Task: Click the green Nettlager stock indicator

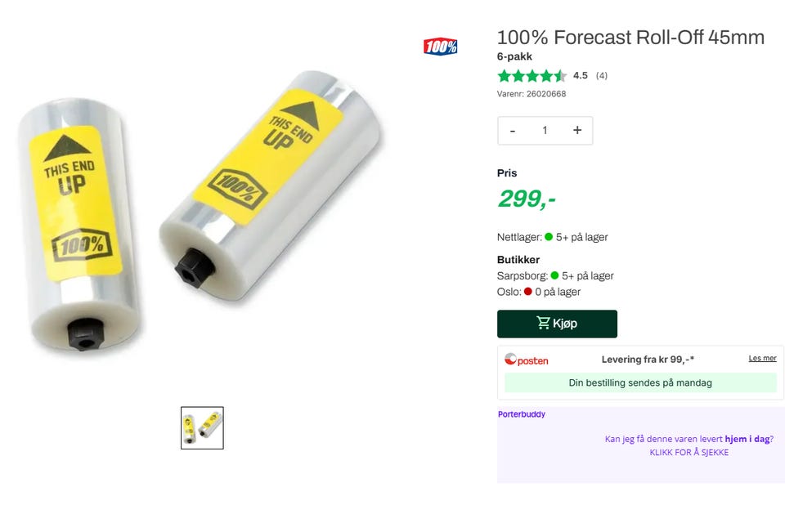Action: pyautogui.click(x=549, y=237)
